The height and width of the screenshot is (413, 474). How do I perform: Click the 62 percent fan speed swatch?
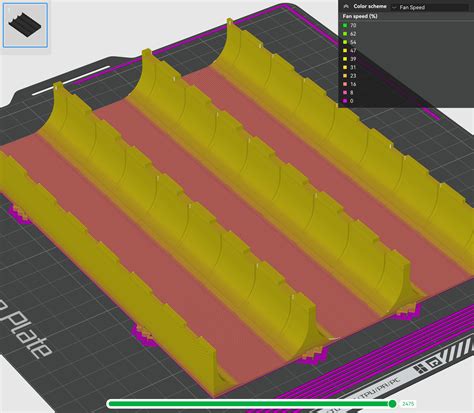345,34
